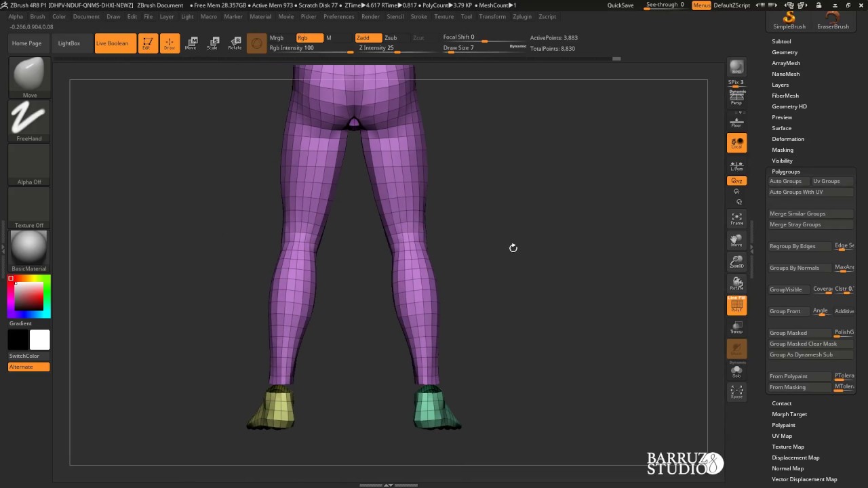This screenshot has width=868, height=488.
Task: Toggle the Local symmetry icon
Action: (736, 142)
